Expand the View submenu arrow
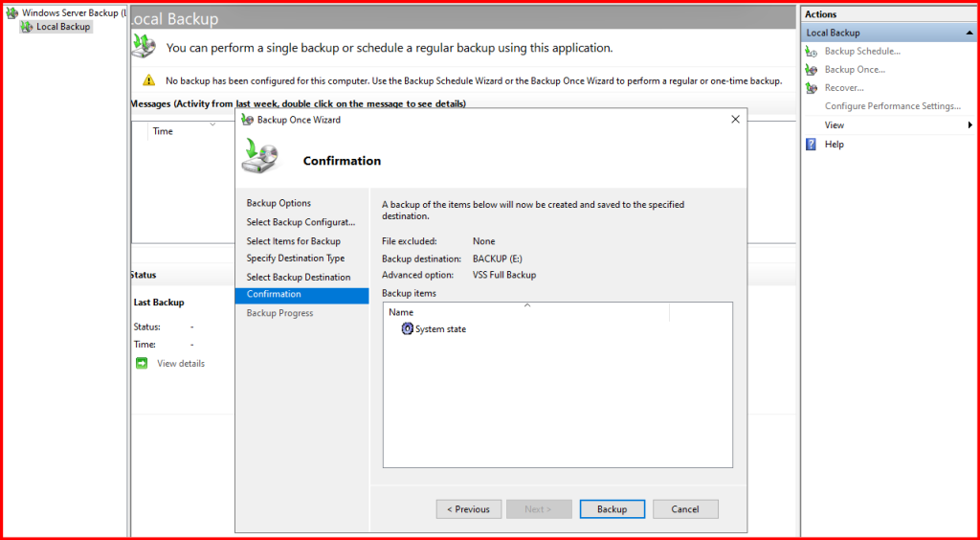 969,125
